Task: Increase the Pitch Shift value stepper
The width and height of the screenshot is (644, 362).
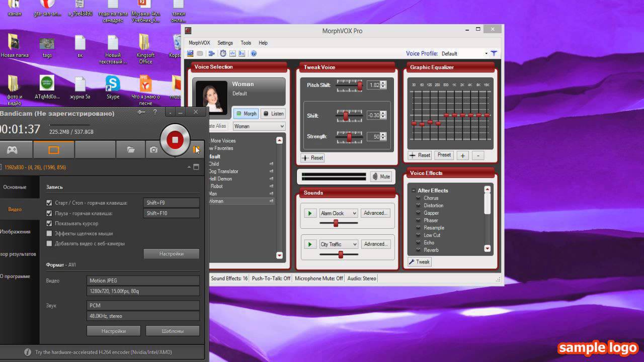Action: pos(383,83)
